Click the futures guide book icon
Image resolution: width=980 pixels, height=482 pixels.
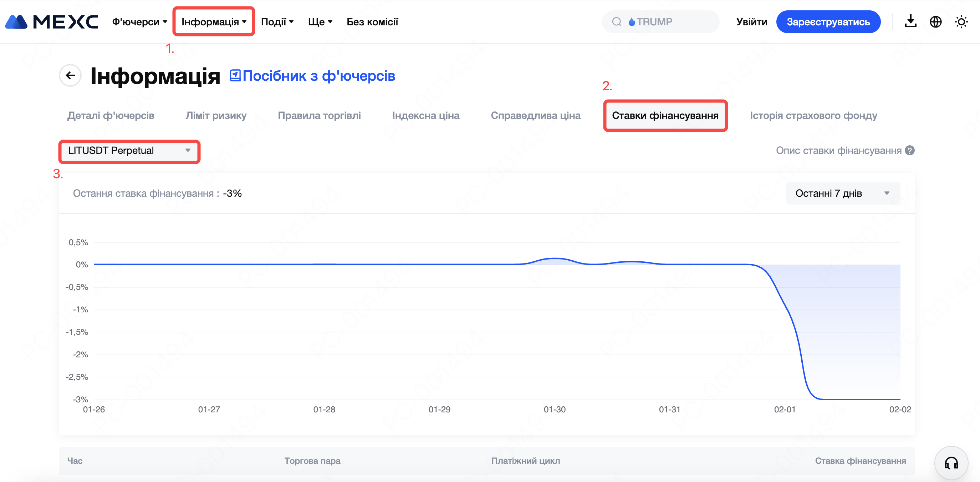(235, 75)
